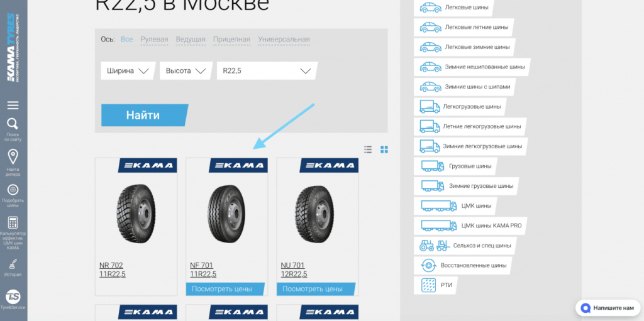The image size is (644, 321).
Task: Open the Грузовые шины category
Action: (455, 166)
